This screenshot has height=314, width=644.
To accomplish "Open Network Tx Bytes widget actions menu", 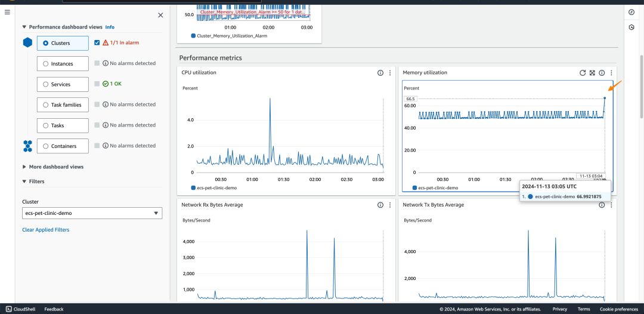I will click(611, 205).
